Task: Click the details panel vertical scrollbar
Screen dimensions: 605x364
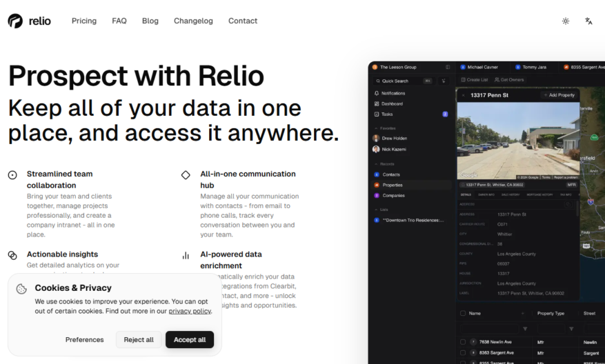Action: click(577, 208)
